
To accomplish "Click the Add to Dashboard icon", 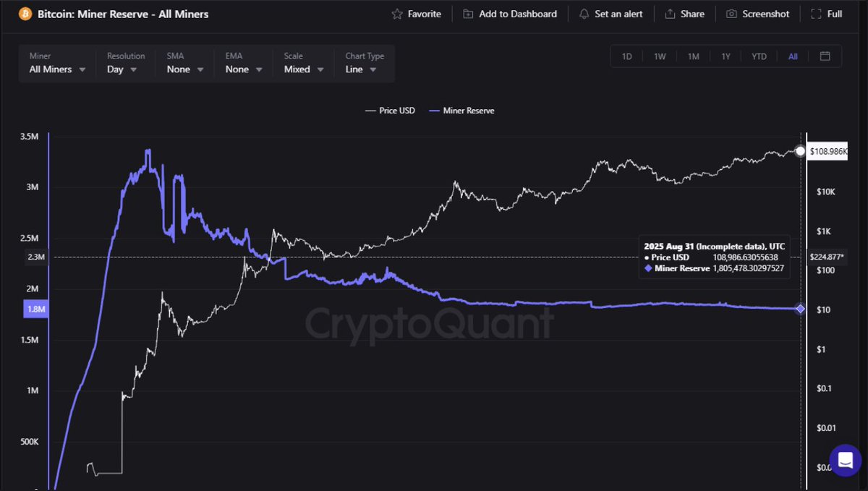I will coord(468,14).
